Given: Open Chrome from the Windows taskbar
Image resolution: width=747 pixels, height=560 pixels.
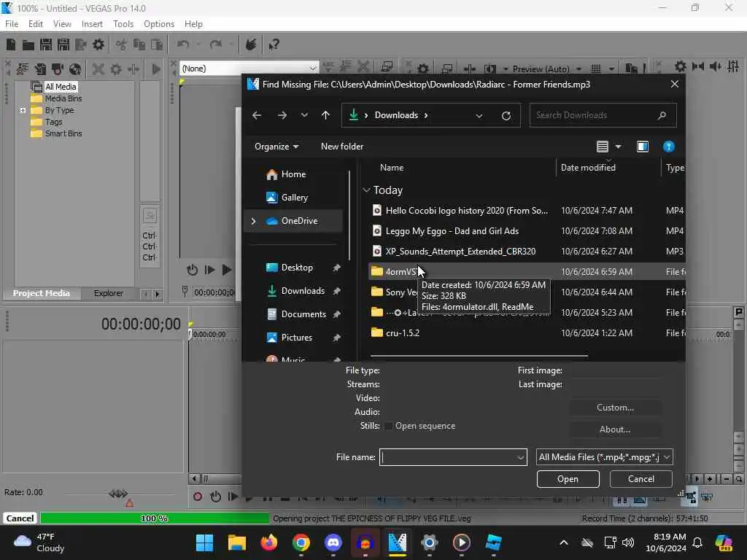Looking at the screenshot, I should click(x=301, y=542).
